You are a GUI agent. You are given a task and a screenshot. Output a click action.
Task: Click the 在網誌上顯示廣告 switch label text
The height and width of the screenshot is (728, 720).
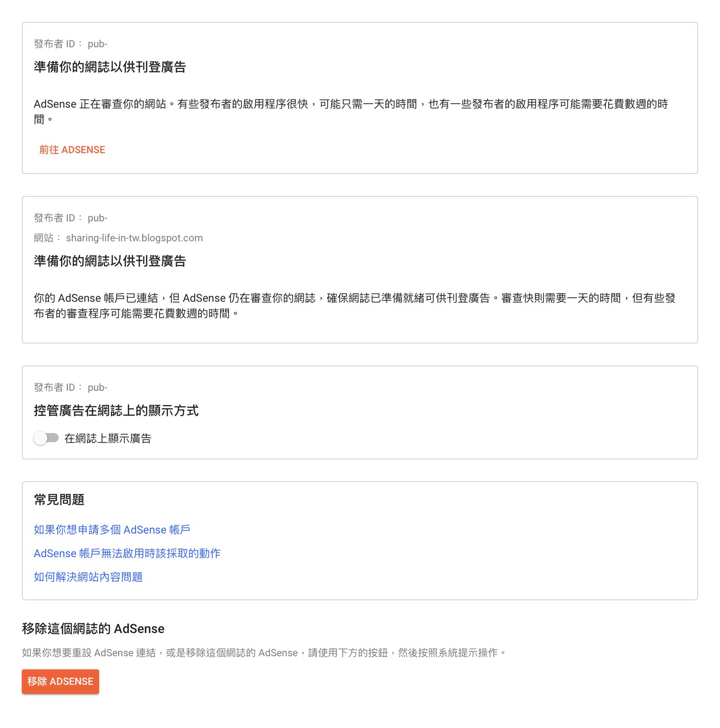(108, 439)
